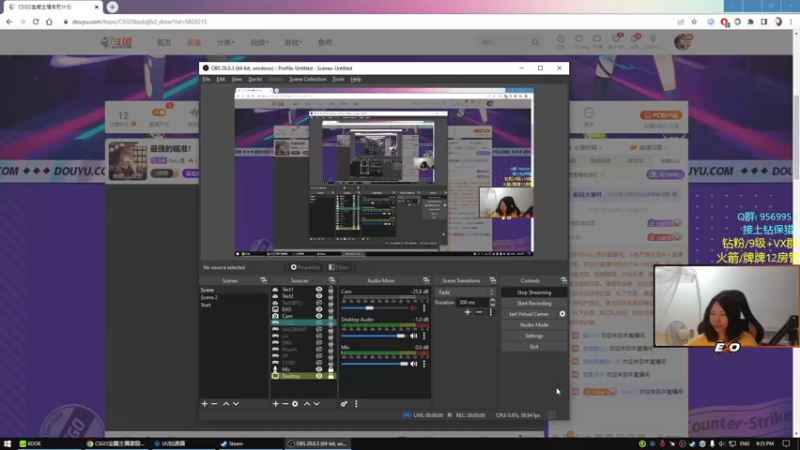Add a new source with plus icon
This screenshot has height=450, width=800.
coord(276,404)
